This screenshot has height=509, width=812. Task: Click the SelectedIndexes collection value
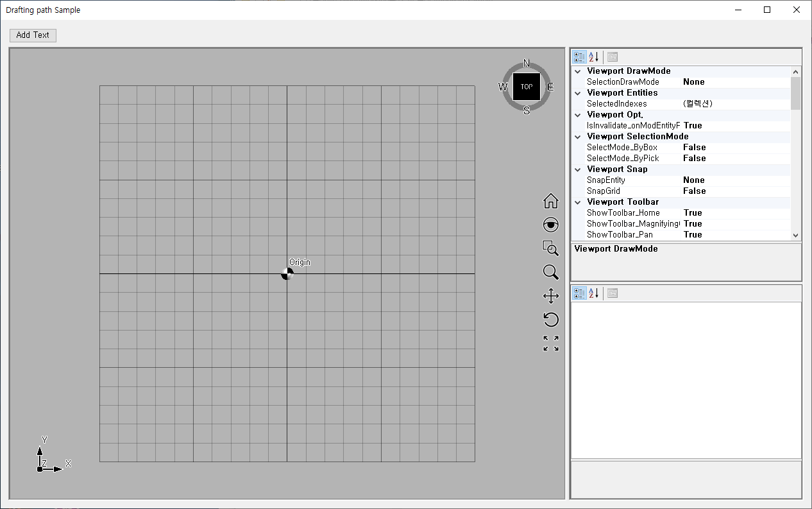coord(698,104)
